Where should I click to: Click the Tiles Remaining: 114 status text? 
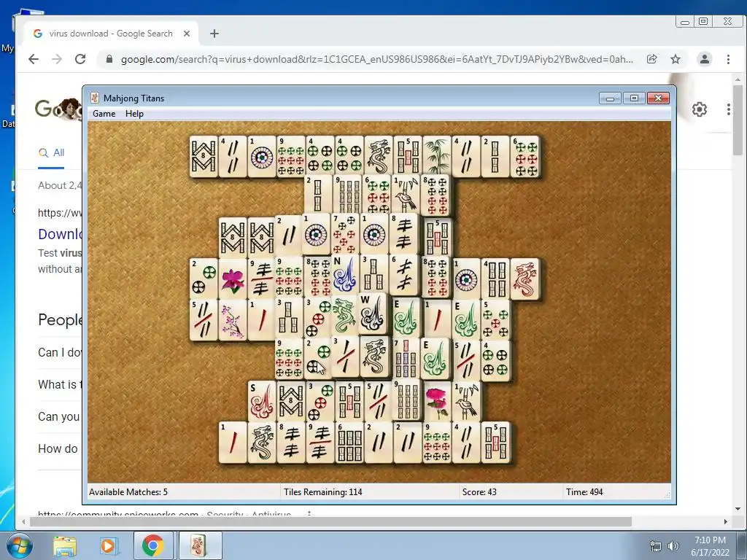pyautogui.click(x=323, y=492)
